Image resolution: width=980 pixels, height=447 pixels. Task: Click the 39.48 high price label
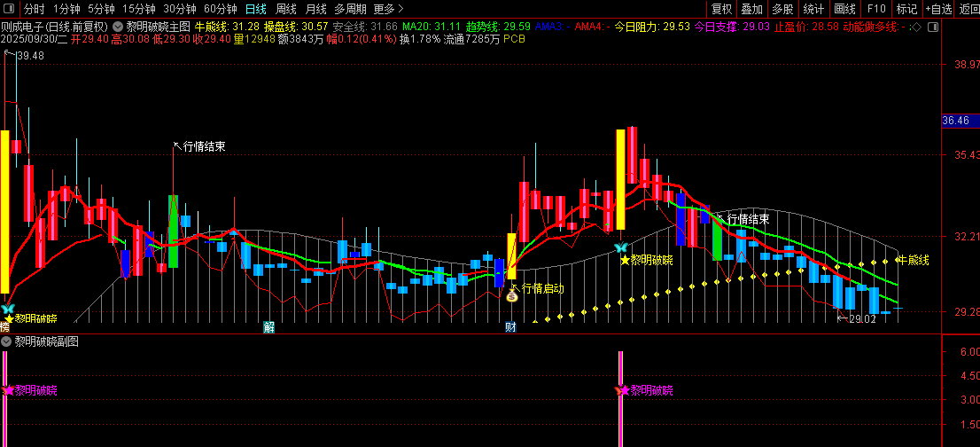tap(31, 56)
